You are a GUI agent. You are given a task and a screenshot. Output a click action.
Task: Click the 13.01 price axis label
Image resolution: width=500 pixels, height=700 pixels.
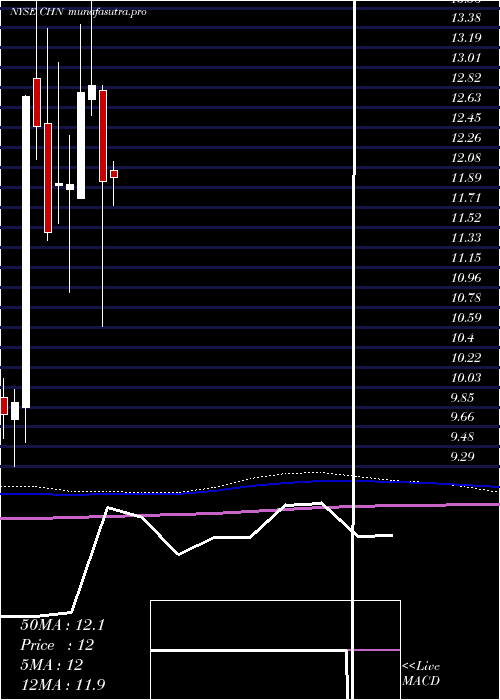466,58
